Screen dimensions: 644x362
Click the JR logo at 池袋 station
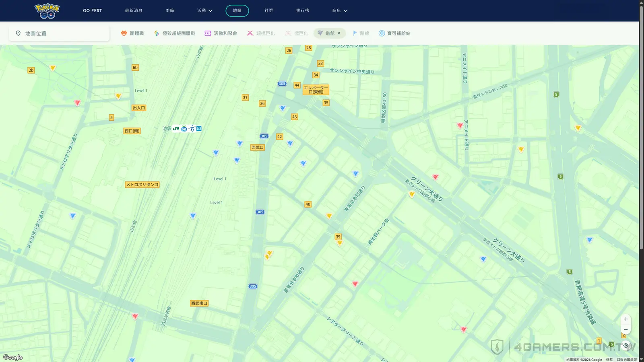click(176, 129)
